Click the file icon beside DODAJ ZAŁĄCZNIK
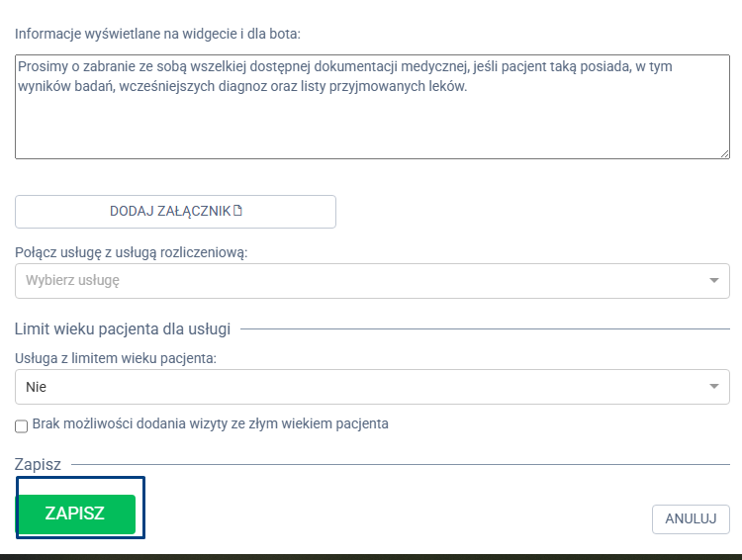This screenshot has height=560, width=742. 237,210
